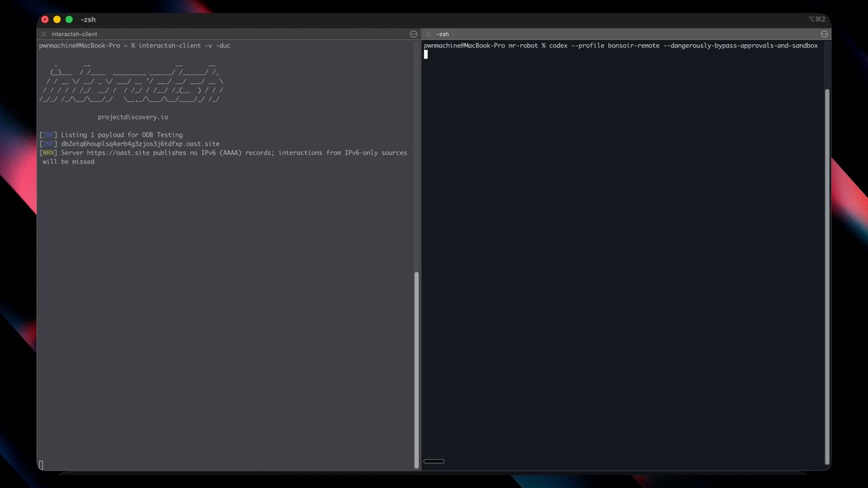The height and width of the screenshot is (488, 868).
Task: Click the right pane vertical scrollbar thumb
Action: point(827,275)
